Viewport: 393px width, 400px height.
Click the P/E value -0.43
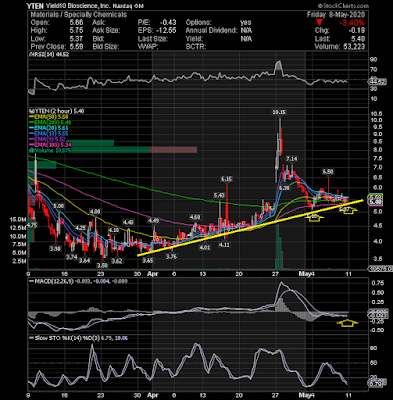(168, 23)
